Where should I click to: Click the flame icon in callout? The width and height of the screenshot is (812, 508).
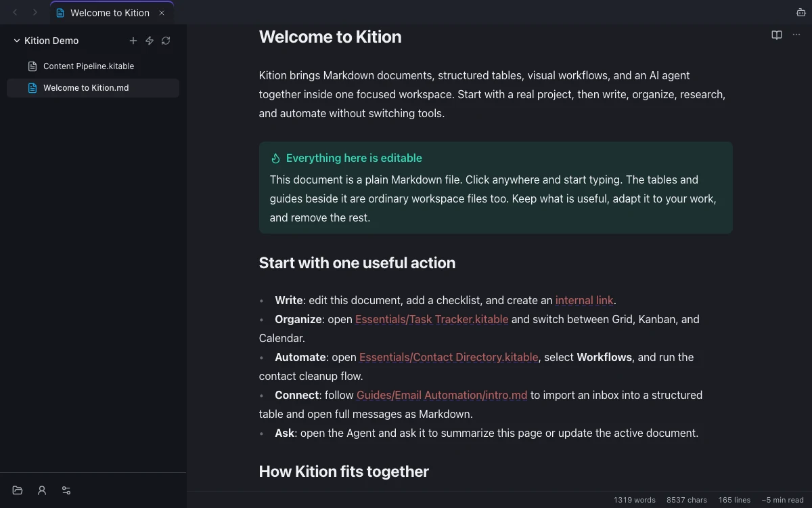(275, 158)
